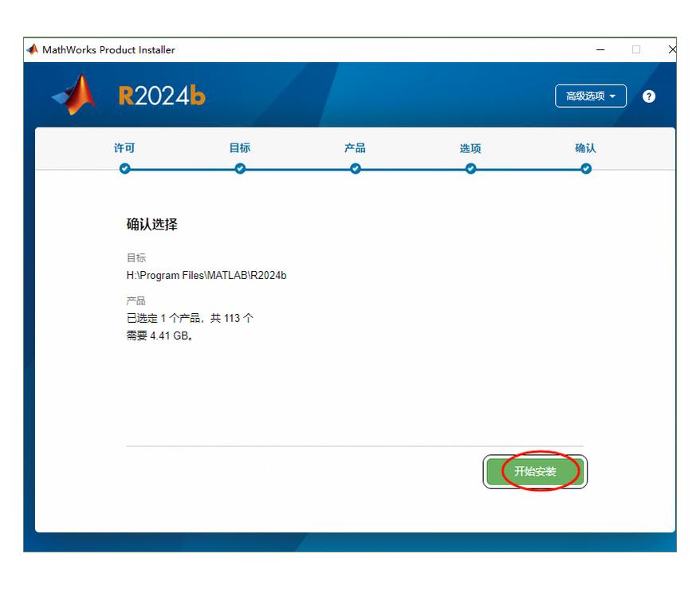700x589 pixels.
Task: Go to the 许可 step tab
Action: pos(124,147)
